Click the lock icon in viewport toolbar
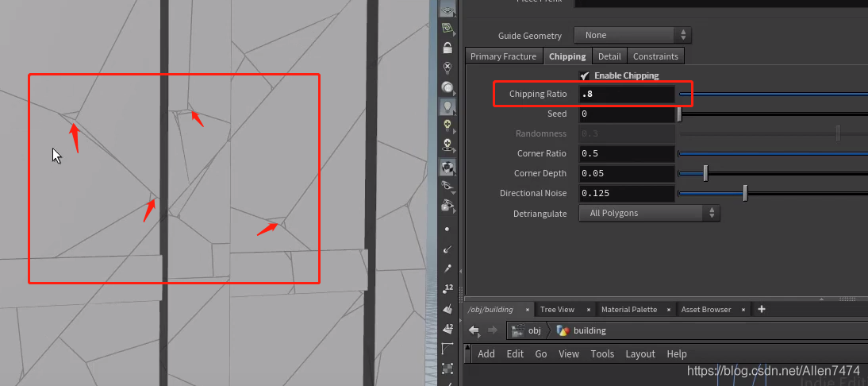Screen dimensions: 868x386 point(447,48)
